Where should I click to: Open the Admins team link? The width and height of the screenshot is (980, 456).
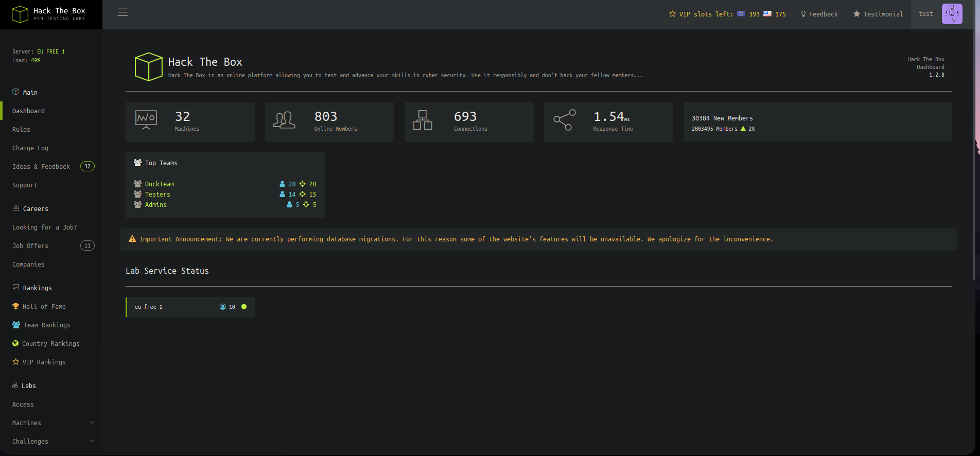click(156, 204)
